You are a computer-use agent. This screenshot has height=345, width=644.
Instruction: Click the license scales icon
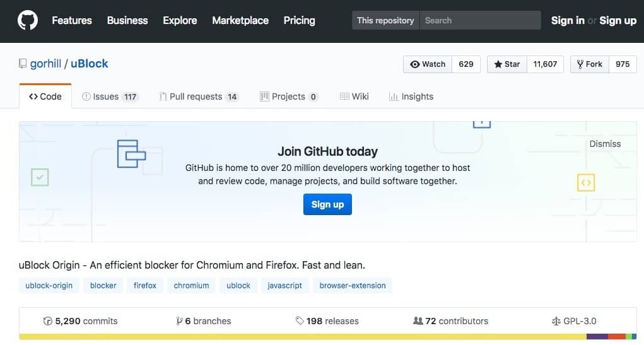556,321
